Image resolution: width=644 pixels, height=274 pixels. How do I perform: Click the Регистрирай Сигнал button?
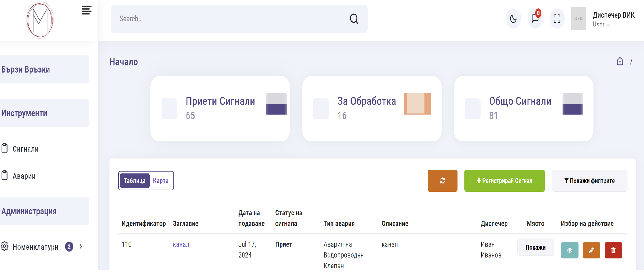click(x=504, y=181)
